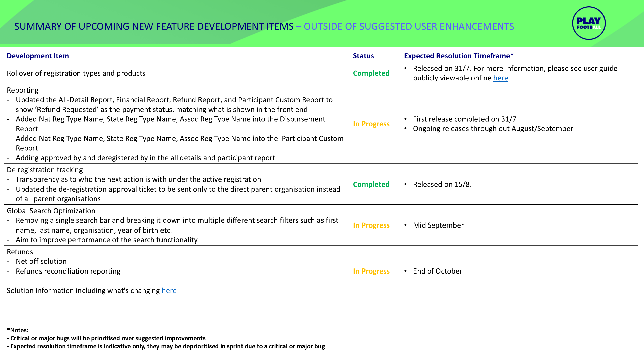Click the De registration 'Completed' status

coord(371,184)
